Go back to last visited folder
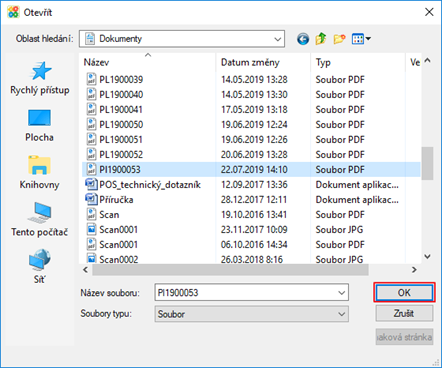Image resolution: width=442 pixels, height=368 pixels. tap(303, 39)
